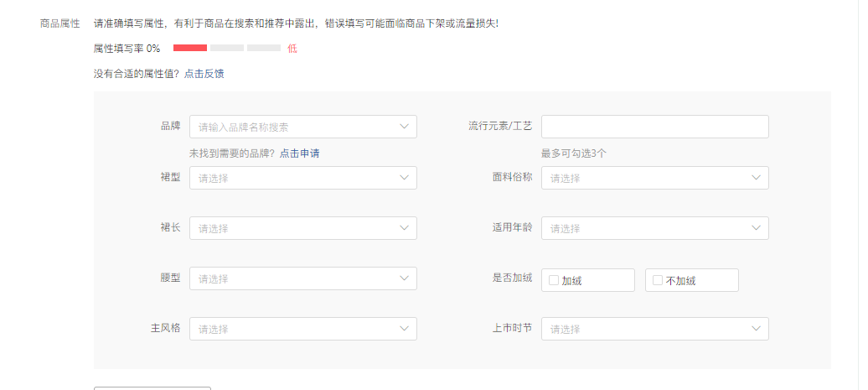Click the 点击申请 brand application link
The image size is (868, 390).
[299, 153]
